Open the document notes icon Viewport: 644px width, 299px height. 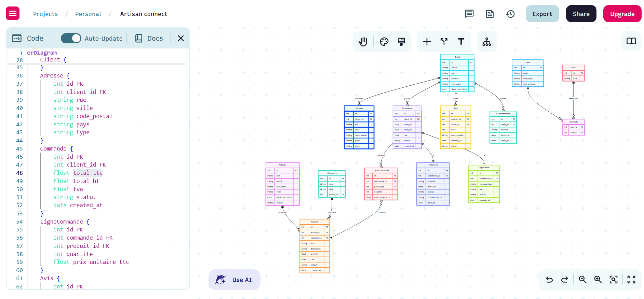tap(490, 14)
